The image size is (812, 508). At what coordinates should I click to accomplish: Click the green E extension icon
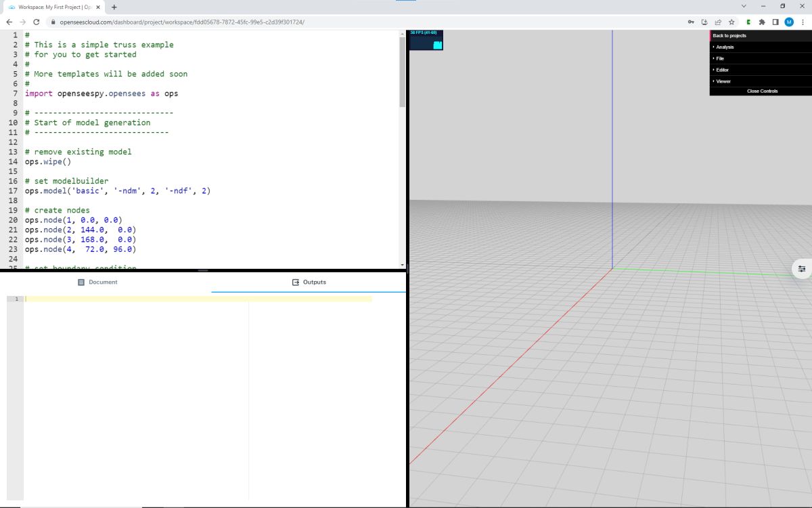tap(748, 22)
